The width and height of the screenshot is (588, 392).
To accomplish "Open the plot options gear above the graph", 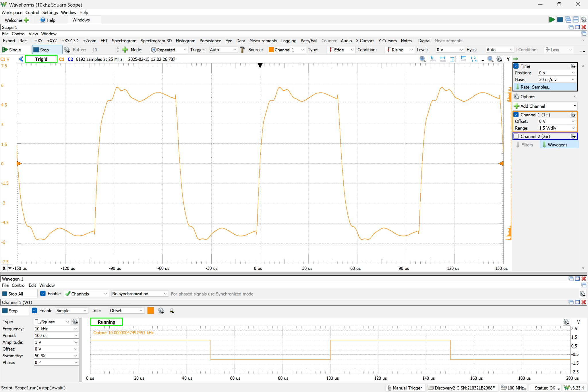I will pos(500,59).
